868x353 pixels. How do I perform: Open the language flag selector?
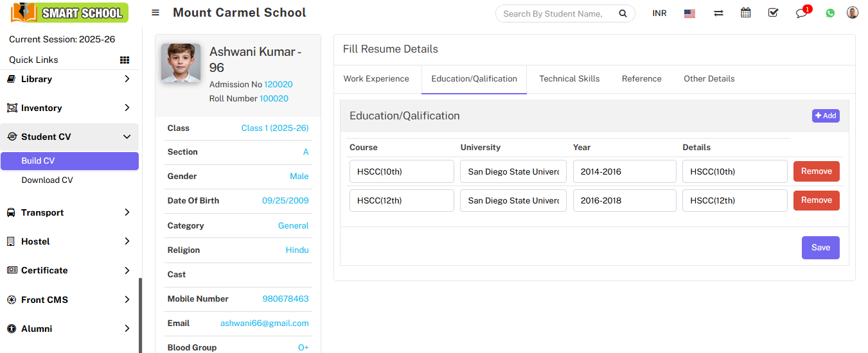[689, 13]
